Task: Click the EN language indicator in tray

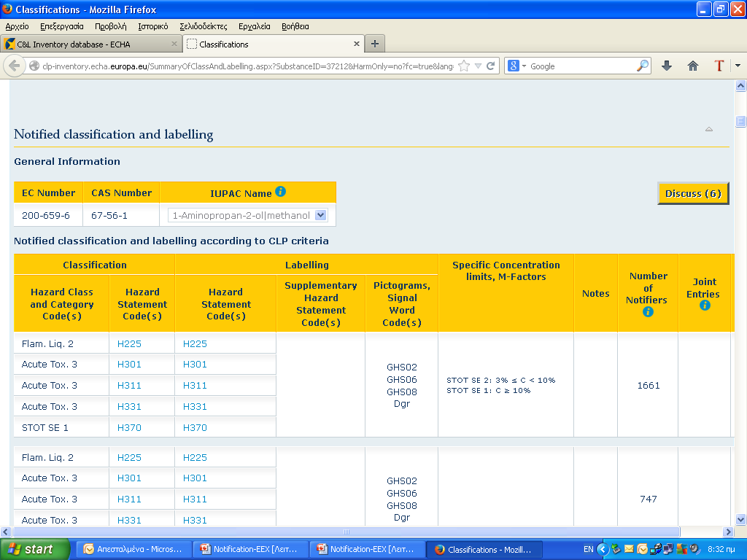Action: (589, 549)
